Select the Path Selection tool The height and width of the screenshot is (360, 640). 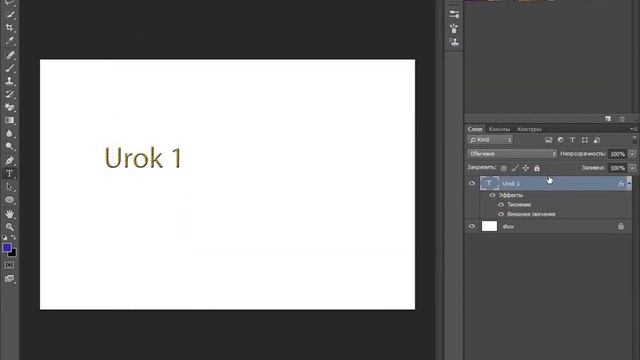10,187
